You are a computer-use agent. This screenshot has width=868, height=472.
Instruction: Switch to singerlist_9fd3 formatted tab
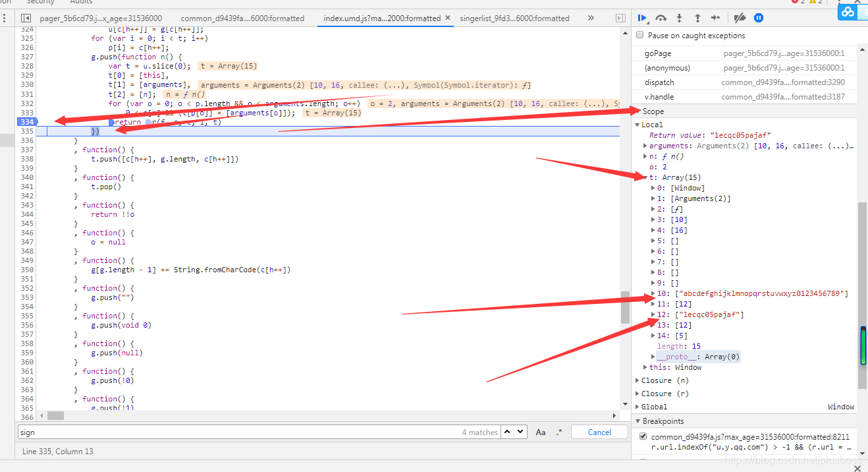tap(514, 18)
